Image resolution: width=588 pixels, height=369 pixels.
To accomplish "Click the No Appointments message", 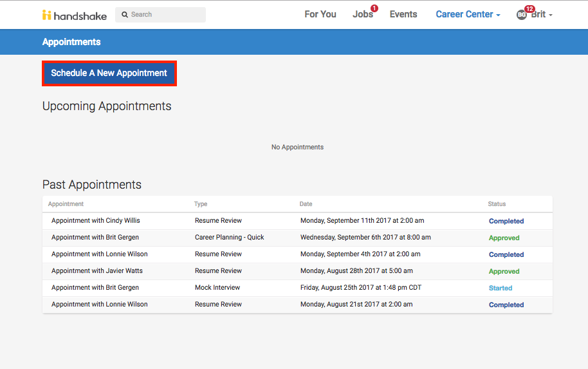I will point(297,147).
